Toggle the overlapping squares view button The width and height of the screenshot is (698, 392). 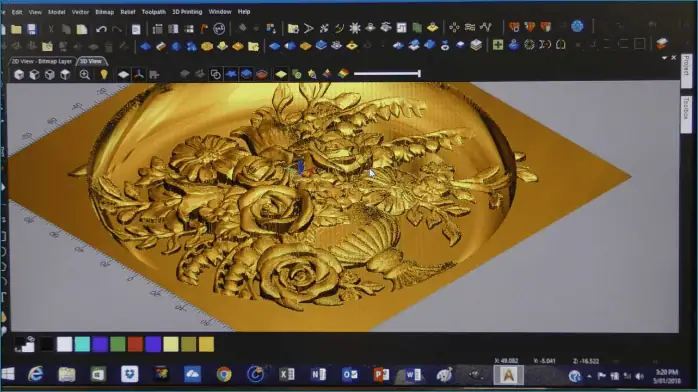point(215,74)
